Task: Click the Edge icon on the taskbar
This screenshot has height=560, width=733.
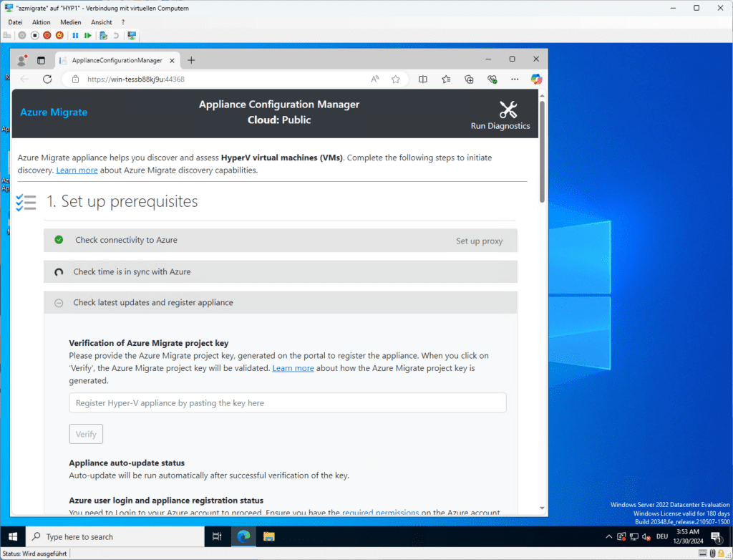Action: 243,536
